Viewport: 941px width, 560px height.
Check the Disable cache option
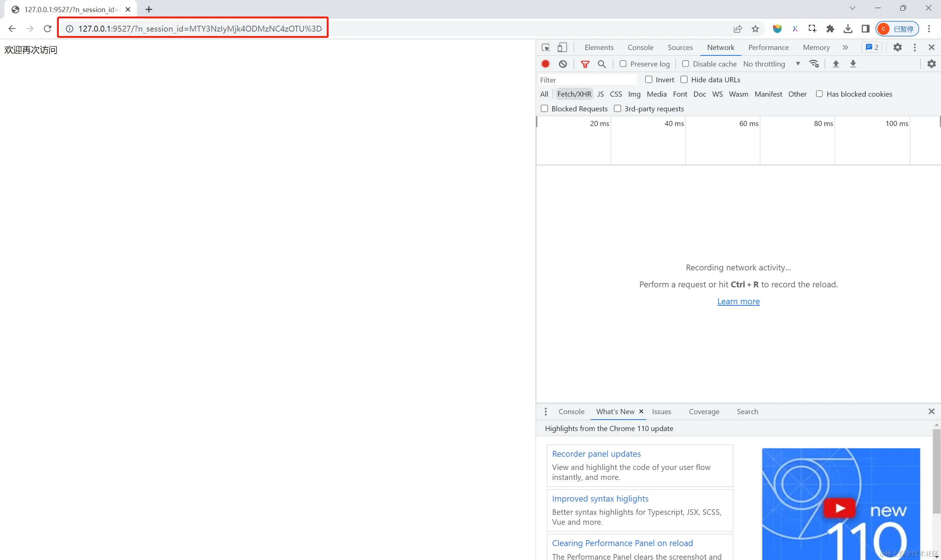pyautogui.click(x=686, y=64)
